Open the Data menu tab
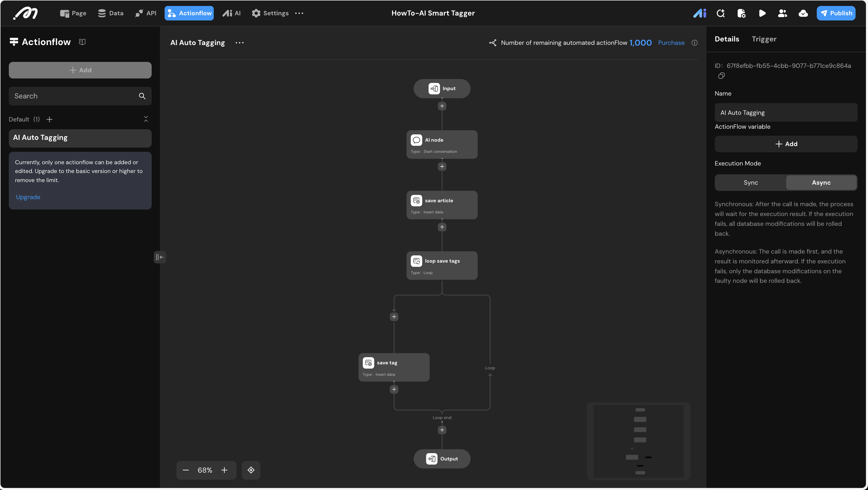This screenshot has width=868, height=490. point(111,13)
